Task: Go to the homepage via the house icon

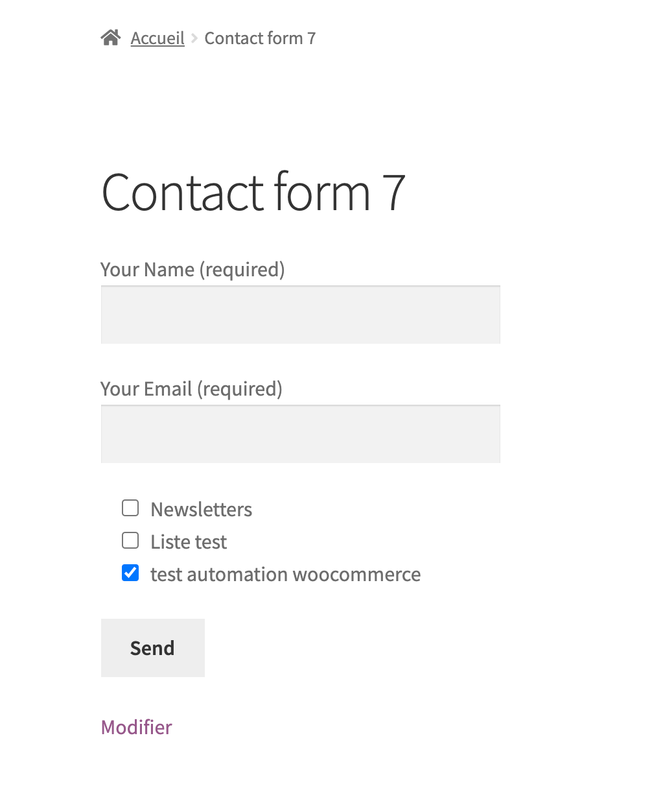Action: [x=111, y=38]
